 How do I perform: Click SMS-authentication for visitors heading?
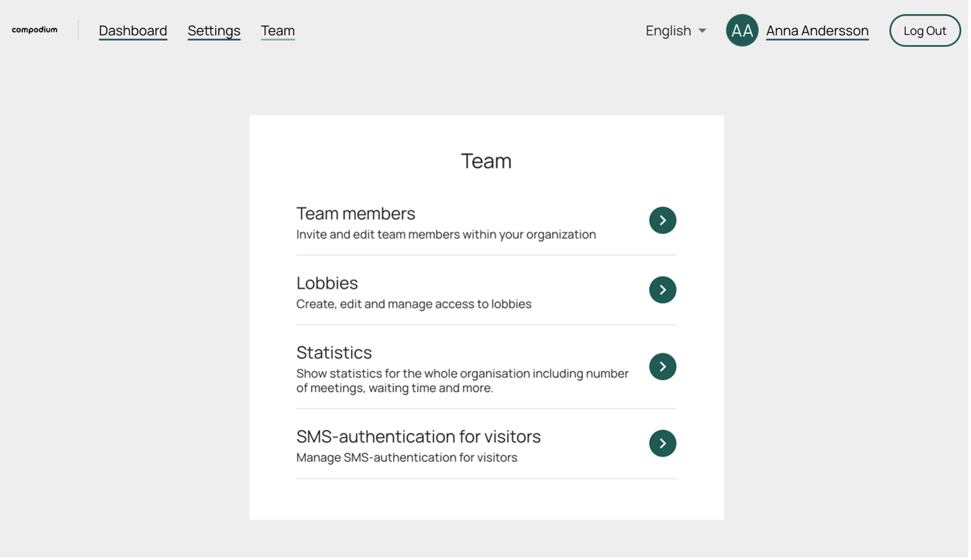[x=420, y=437]
